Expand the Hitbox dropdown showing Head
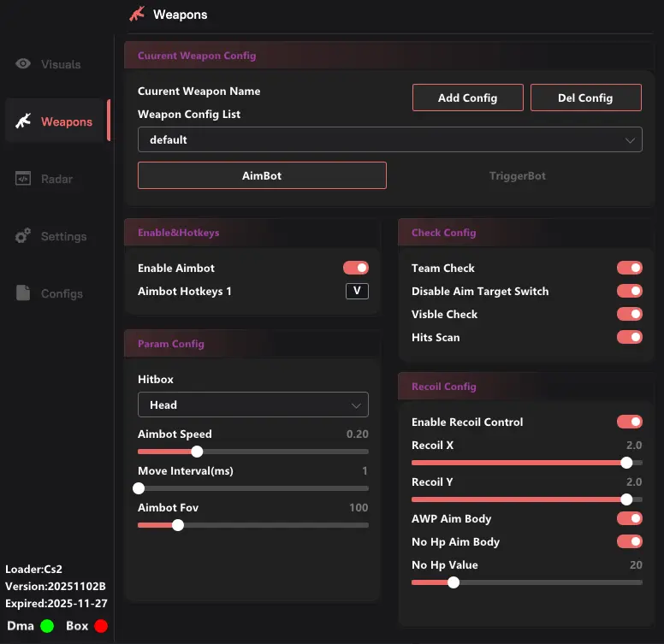This screenshot has height=644, width=664. [252, 405]
